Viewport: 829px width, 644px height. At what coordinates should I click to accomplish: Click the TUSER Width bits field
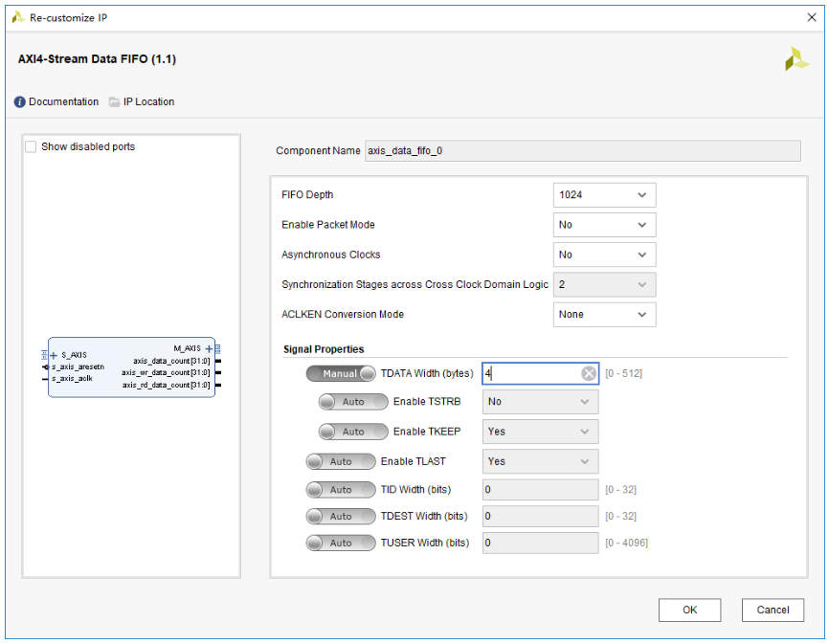pyautogui.click(x=540, y=543)
